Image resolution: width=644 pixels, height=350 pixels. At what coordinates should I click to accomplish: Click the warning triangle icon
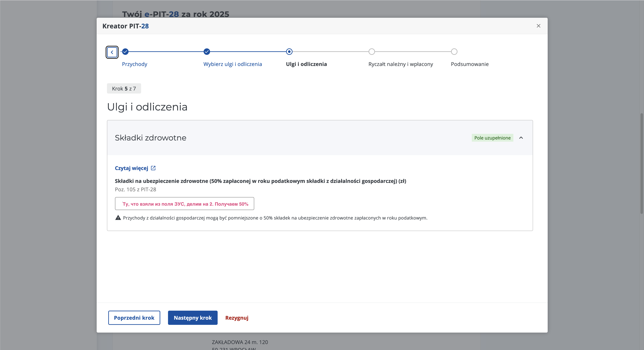[x=118, y=218]
